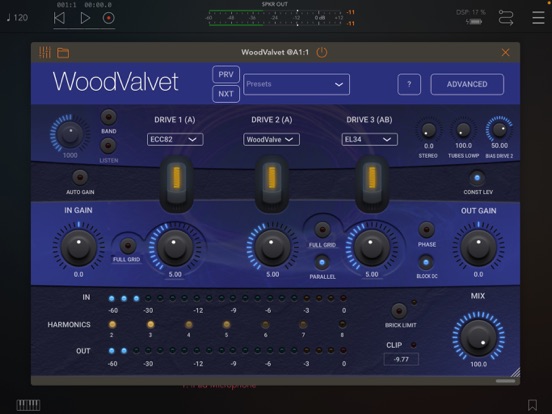Close the WoodValvet plugin window
Image resolution: width=552 pixels, height=414 pixels.
(506, 52)
